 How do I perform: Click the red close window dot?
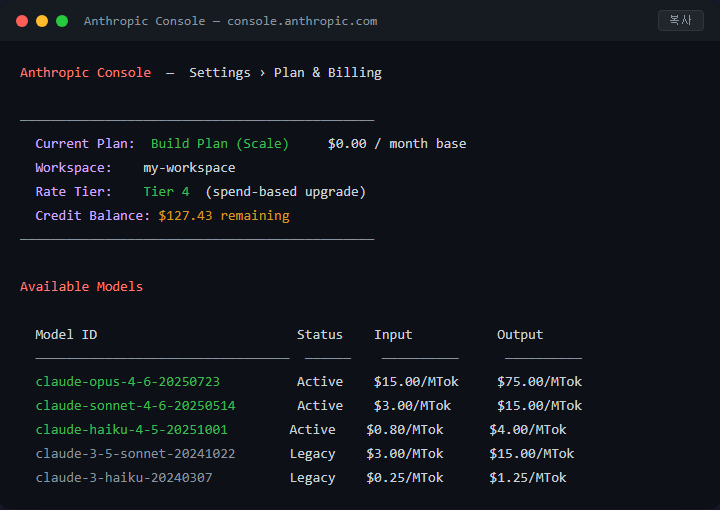pyautogui.click(x=22, y=21)
